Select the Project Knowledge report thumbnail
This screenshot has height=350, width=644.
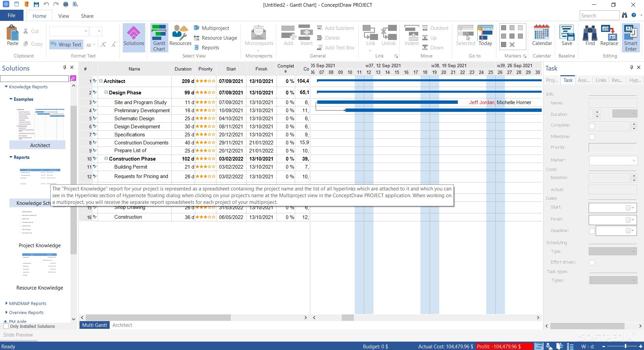click(40, 229)
